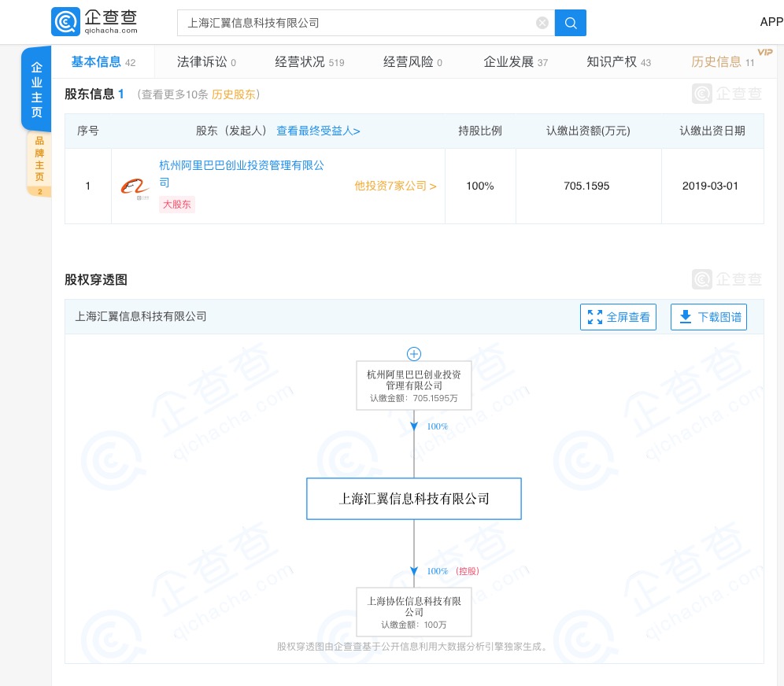Click the company name search input field

358,23
